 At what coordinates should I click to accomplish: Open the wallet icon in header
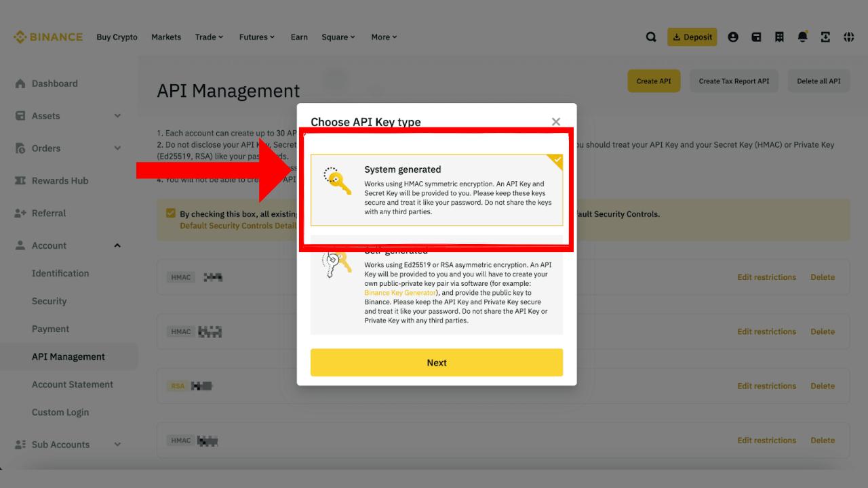point(756,37)
